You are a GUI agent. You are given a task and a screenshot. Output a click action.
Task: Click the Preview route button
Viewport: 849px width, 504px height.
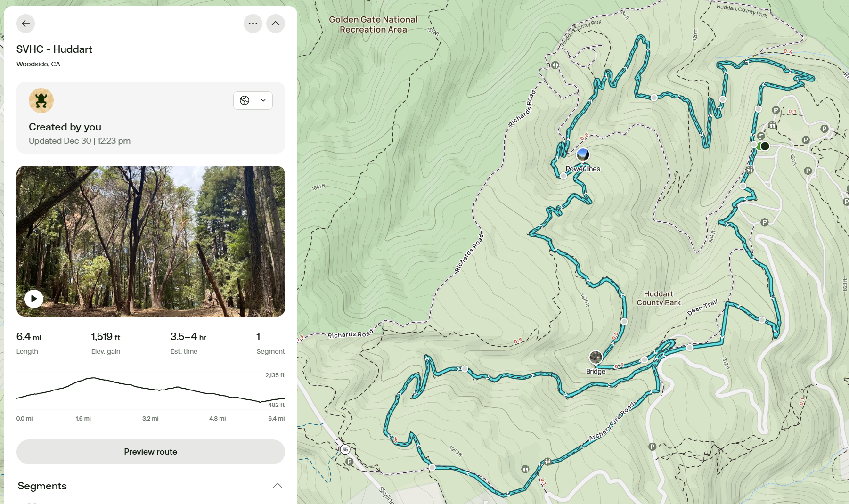(151, 452)
